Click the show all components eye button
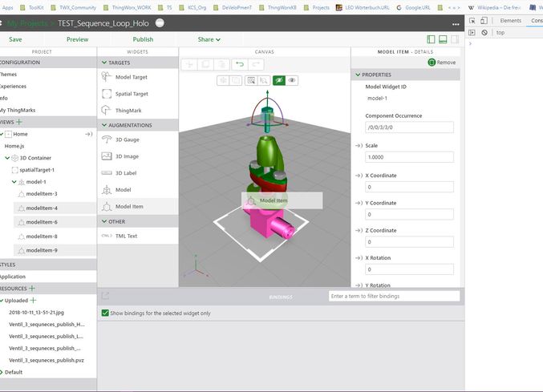This screenshot has width=543, height=392. [x=292, y=81]
